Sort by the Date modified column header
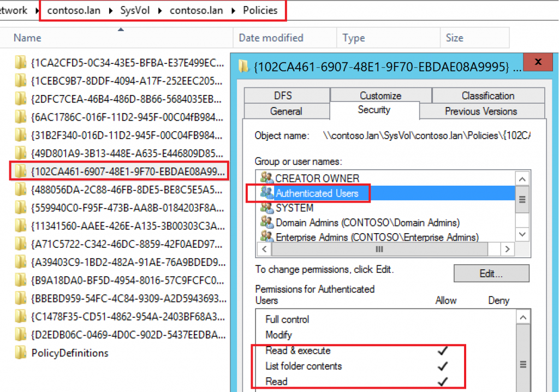The width and height of the screenshot is (559, 392). (271, 38)
